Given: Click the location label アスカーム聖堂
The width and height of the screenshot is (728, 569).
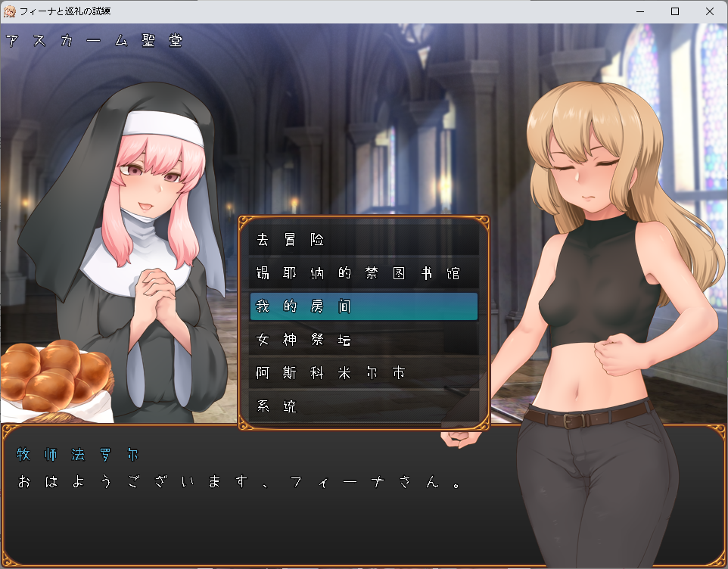Looking at the screenshot, I should [95, 41].
